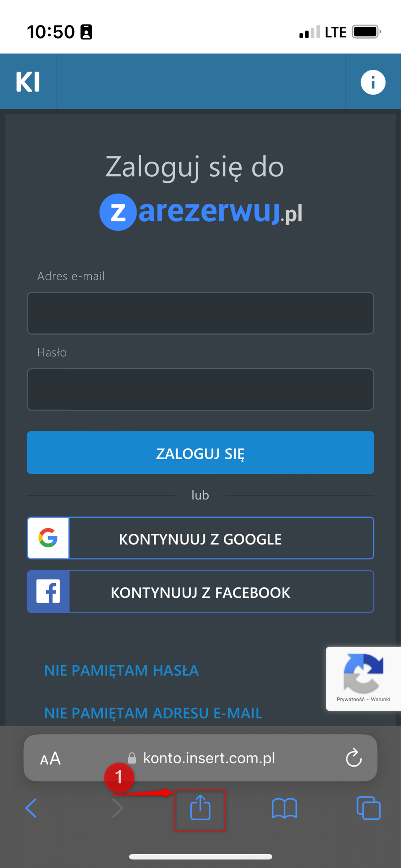Click the zarezerwuj.pl logo

[x=201, y=212]
